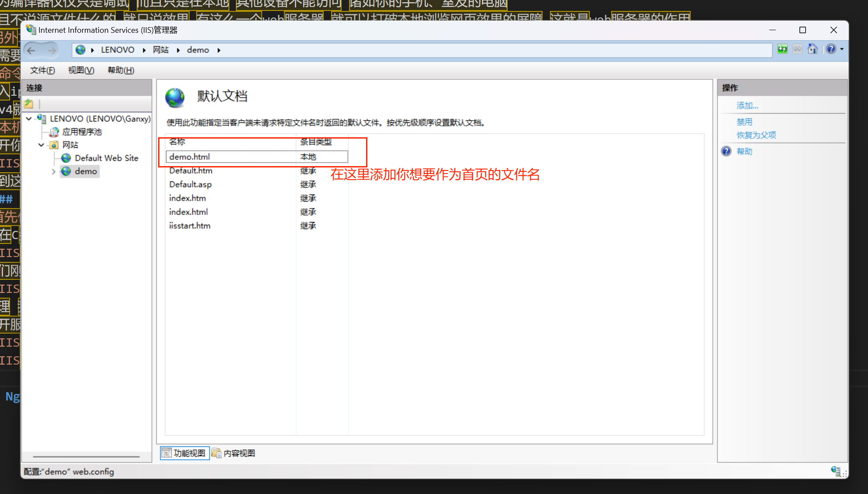Click LENOVO breadcrumb segment
The image size is (868, 494).
pos(118,50)
